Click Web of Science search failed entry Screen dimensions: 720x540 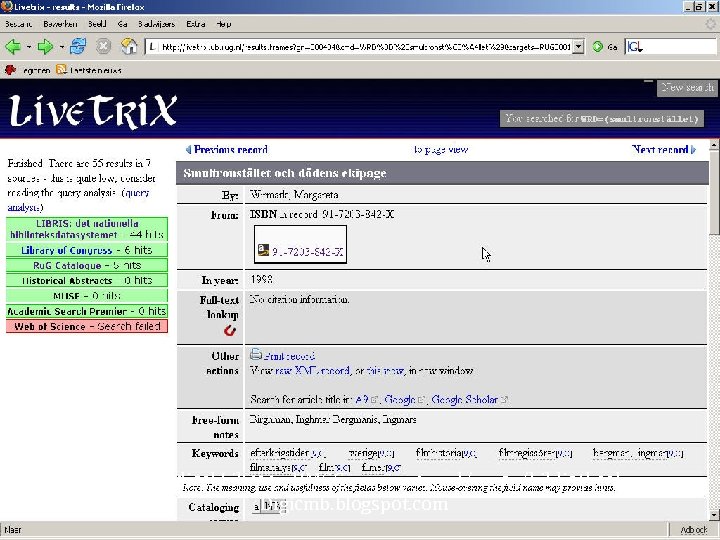pyautogui.click(x=87, y=326)
